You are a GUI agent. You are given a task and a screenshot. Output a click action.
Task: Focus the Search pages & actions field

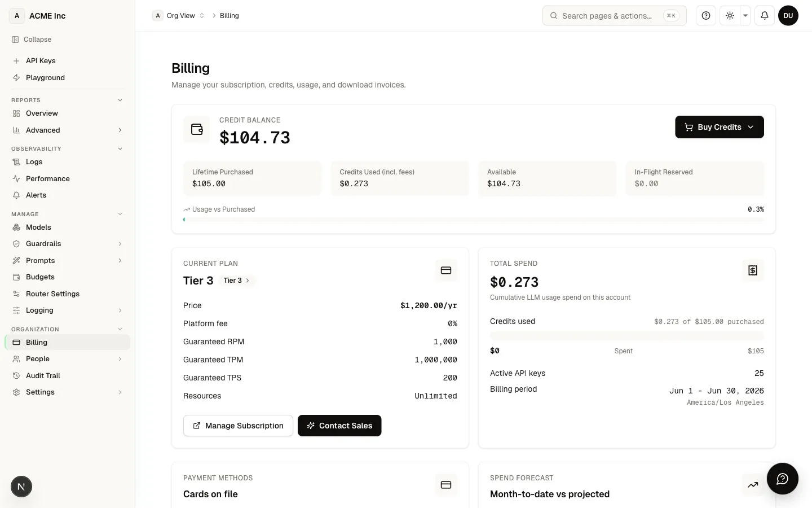[x=615, y=16]
